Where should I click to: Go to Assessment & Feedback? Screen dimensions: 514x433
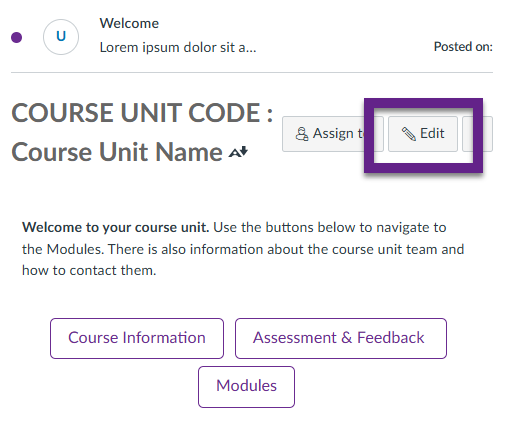[341, 338]
